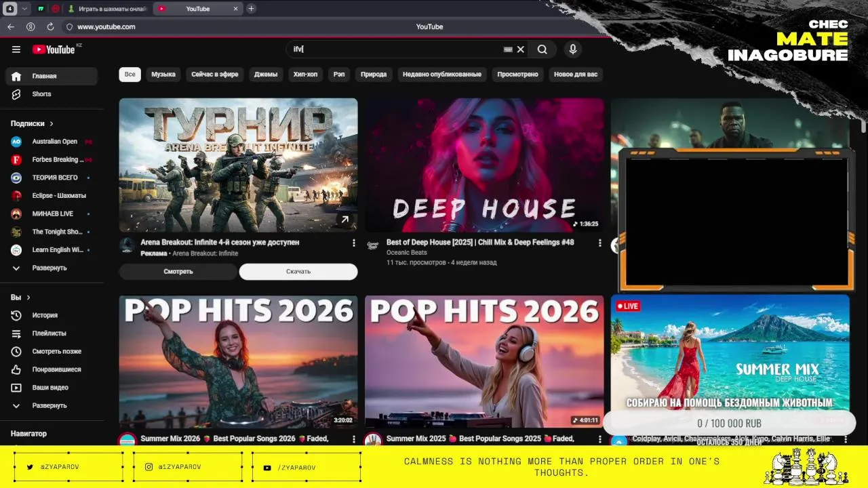Play the Deep House video thumbnail
868x488 pixels.
pos(484,165)
